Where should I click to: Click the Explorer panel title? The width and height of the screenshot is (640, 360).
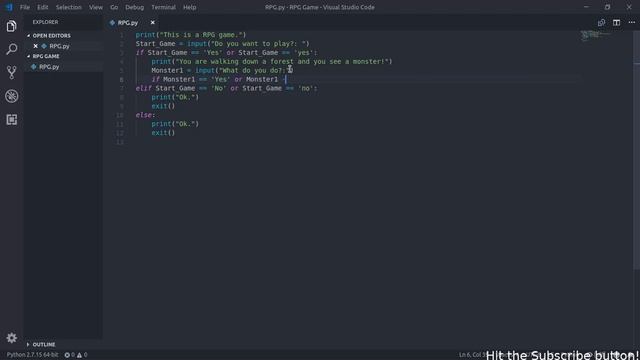(45, 22)
